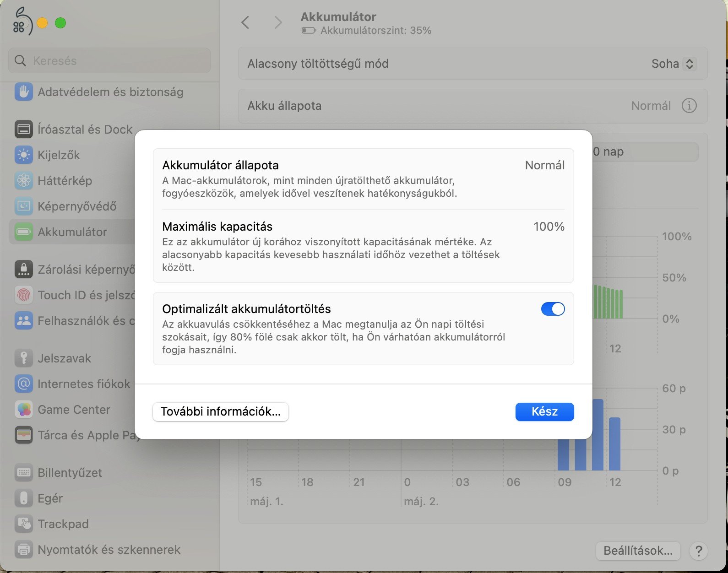The image size is (728, 573).
Task: Click the green zoom window button
Action: coord(60,23)
